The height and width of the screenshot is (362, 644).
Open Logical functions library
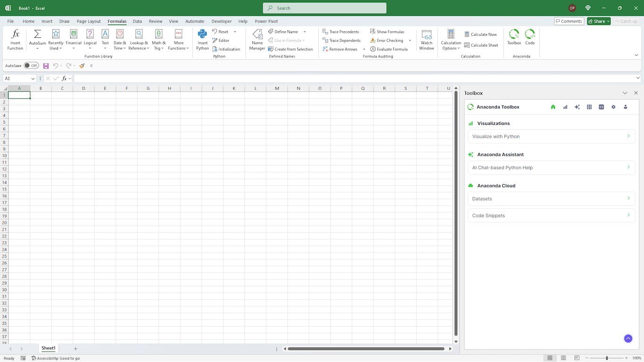click(90, 40)
